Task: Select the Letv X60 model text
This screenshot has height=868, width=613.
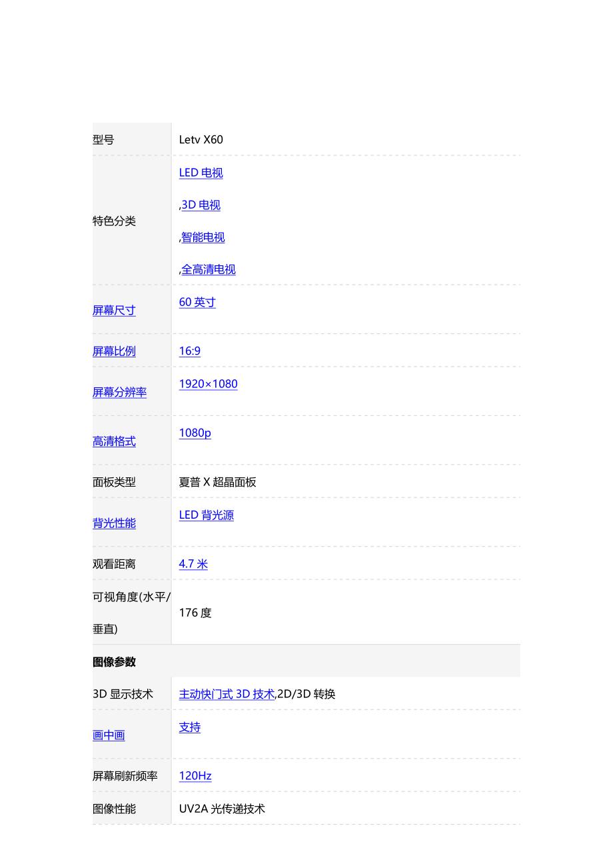Action: 201,140
